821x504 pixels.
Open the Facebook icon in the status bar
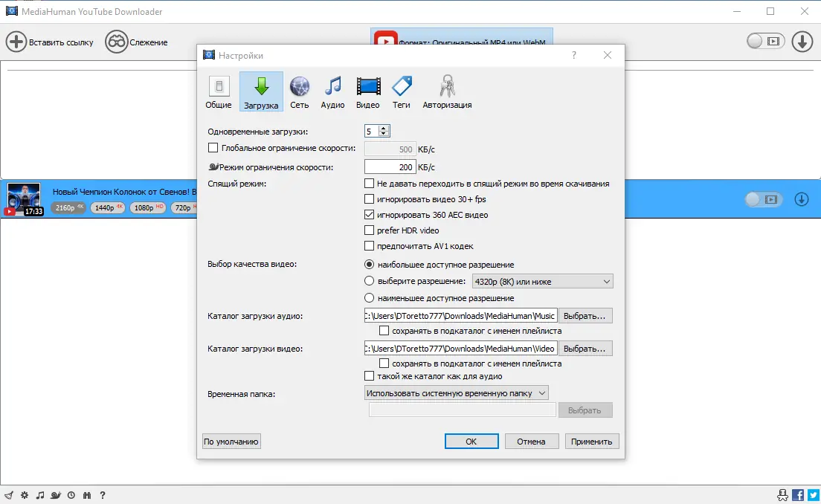pyautogui.click(x=797, y=494)
